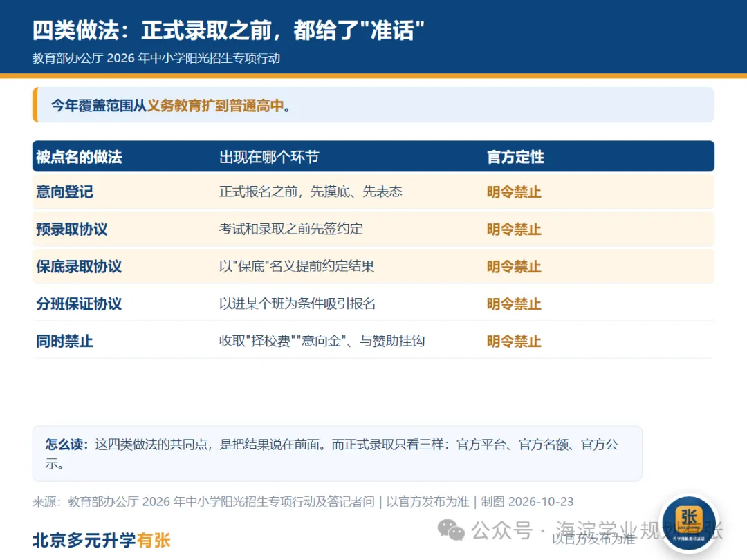The height and width of the screenshot is (560, 747).
Task: Click 明令禁止 in the 意向登记 row
Action: coord(514,192)
